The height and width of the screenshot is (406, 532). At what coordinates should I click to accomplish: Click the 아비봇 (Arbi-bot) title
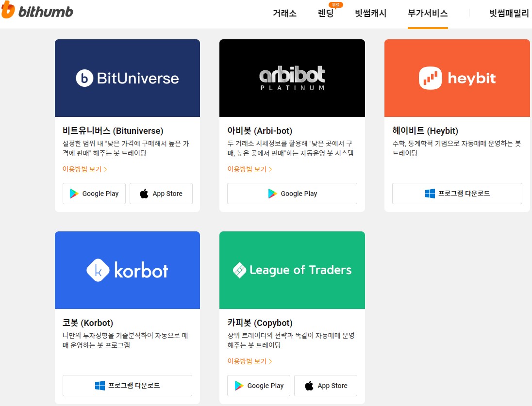click(x=260, y=130)
